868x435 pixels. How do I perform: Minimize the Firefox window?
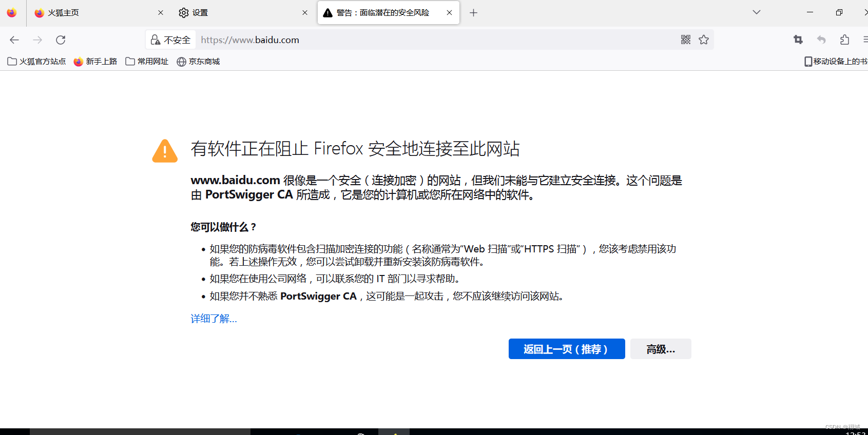tap(810, 12)
